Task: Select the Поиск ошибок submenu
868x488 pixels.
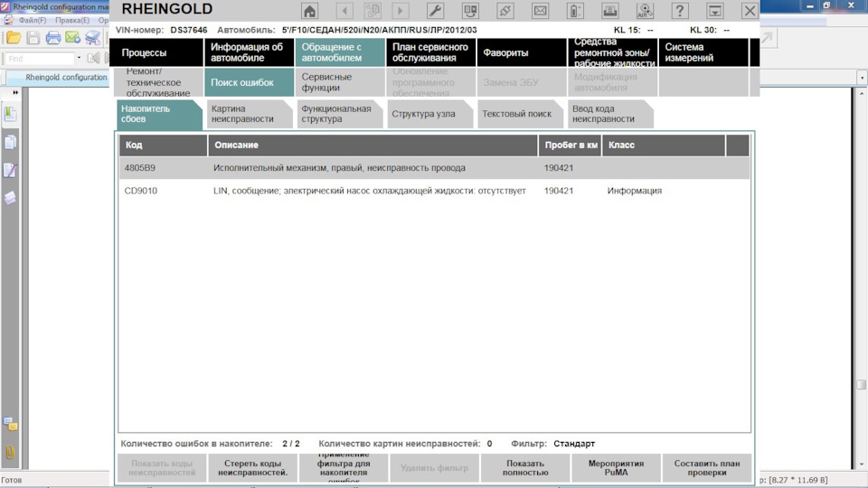Action: click(250, 82)
